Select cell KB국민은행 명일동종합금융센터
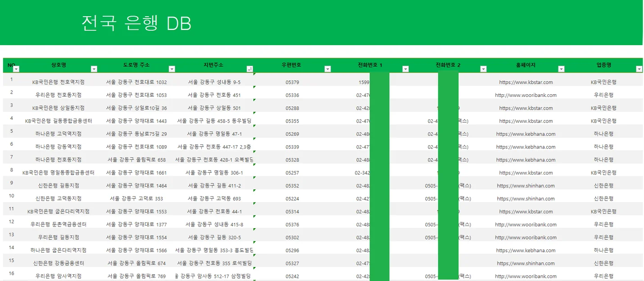 click(59, 173)
